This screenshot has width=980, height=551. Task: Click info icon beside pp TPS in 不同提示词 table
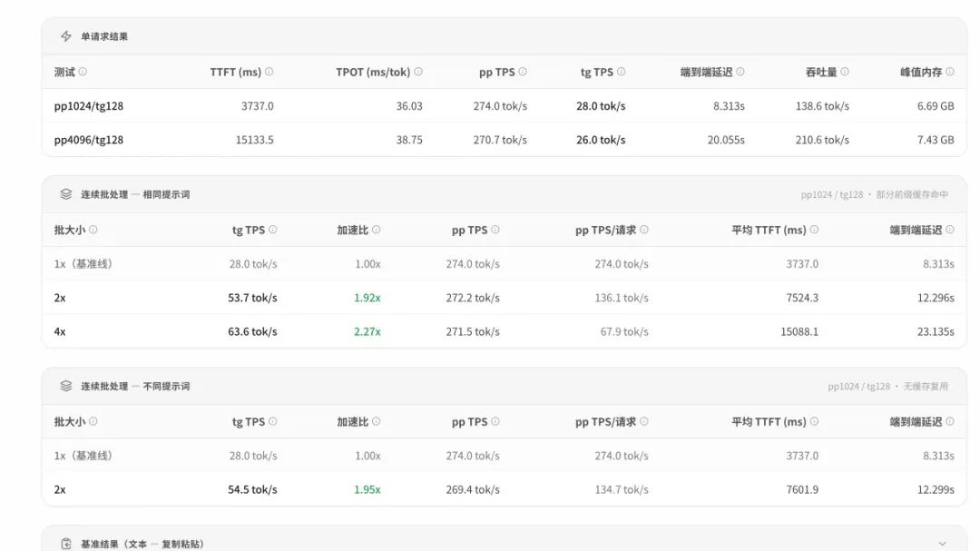click(x=495, y=421)
